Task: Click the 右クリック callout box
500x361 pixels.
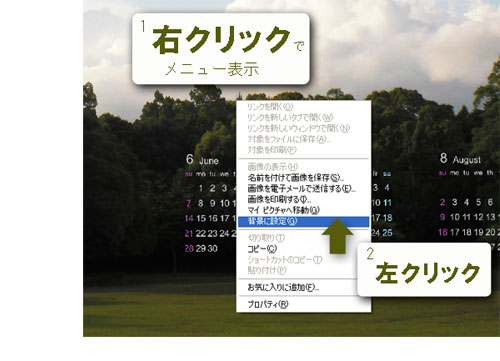Action: 221,49
